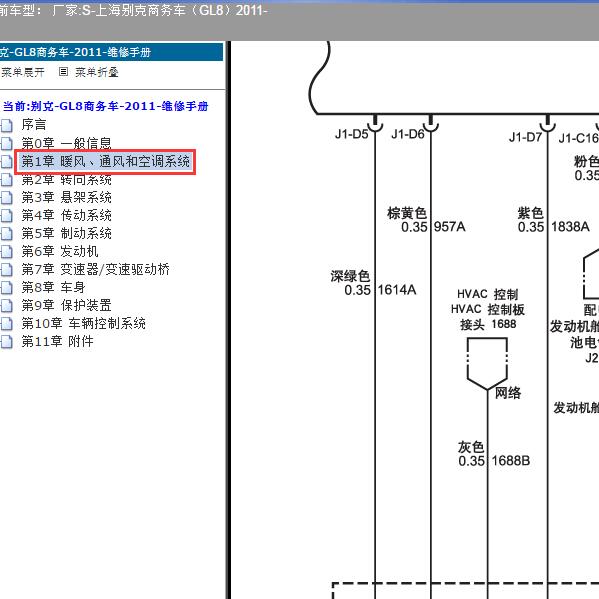
Task: Click the page icon beside 第6章
Action: pos(6,251)
